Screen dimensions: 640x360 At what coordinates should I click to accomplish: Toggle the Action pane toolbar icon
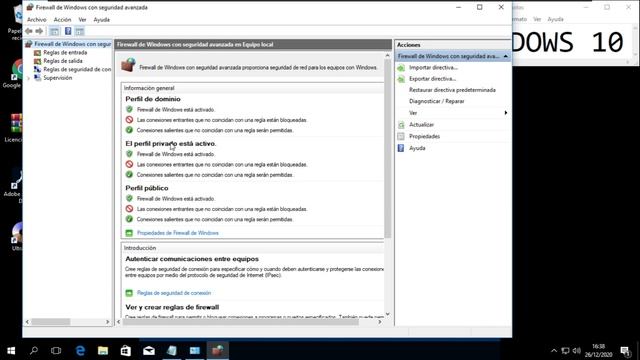[80, 31]
